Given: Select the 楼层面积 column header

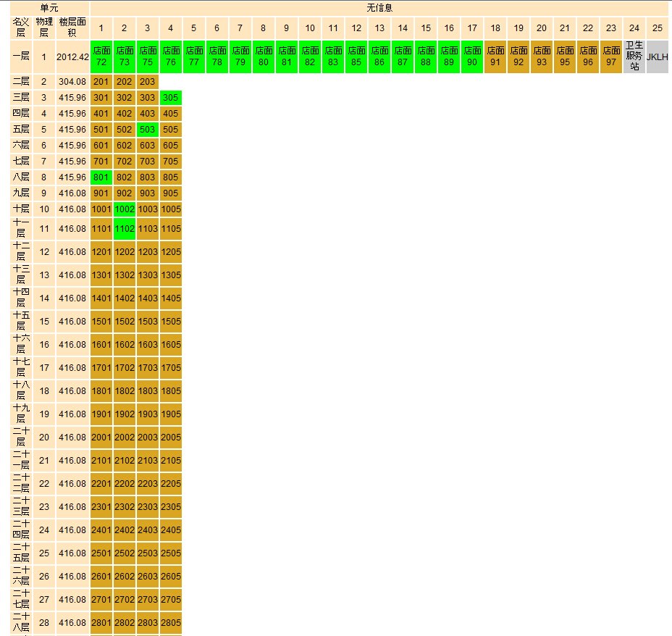Looking at the screenshot, I should point(72,28).
